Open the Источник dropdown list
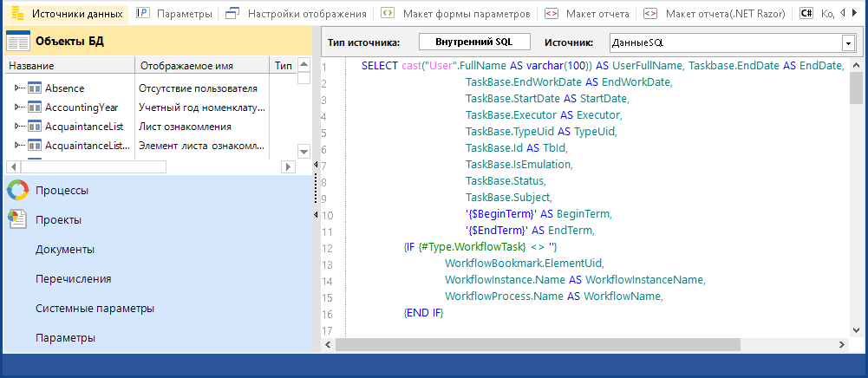 [x=847, y=42]
